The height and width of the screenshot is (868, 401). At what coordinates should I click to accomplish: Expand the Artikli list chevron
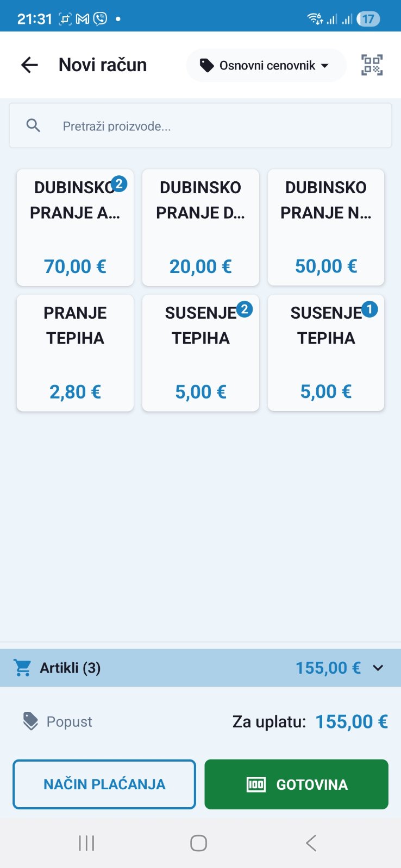(378, 668)
